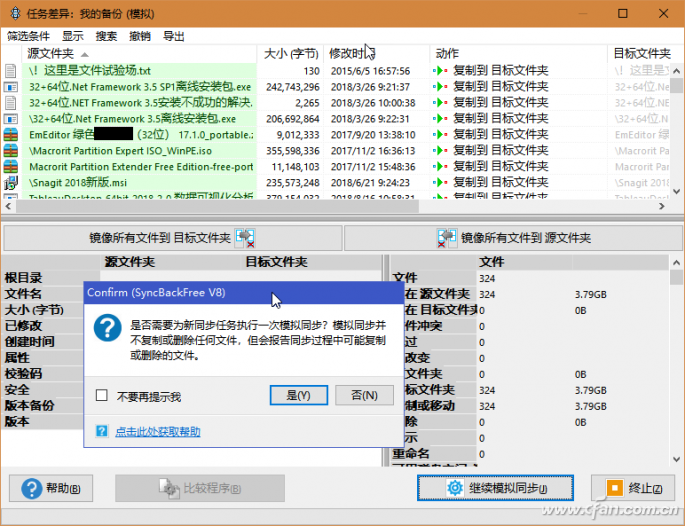Click the file list scroll-left arrow
Image resolution: width=685 pixels, height=526 pixels.
8,206
